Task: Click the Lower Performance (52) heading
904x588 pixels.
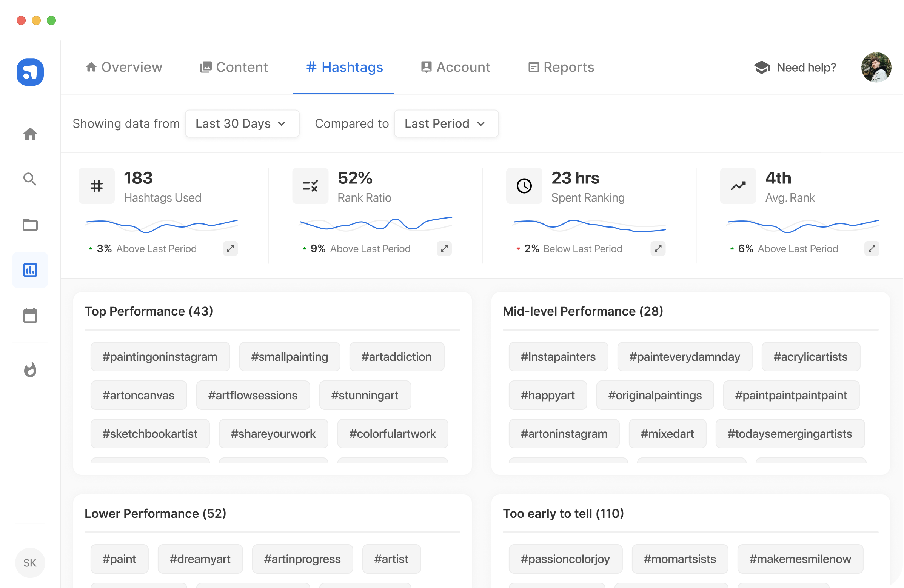Action: click(x=156, y=513)
